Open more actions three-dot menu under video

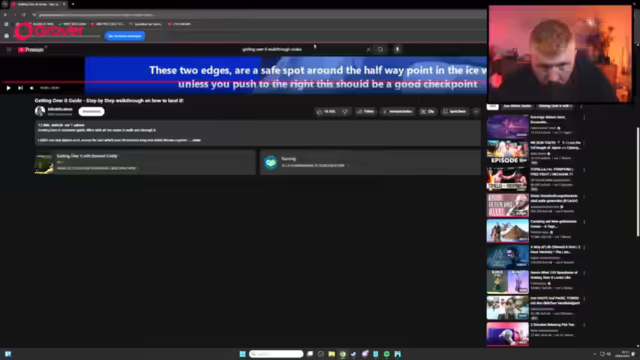pyautogui.click(x=476, y=111)
